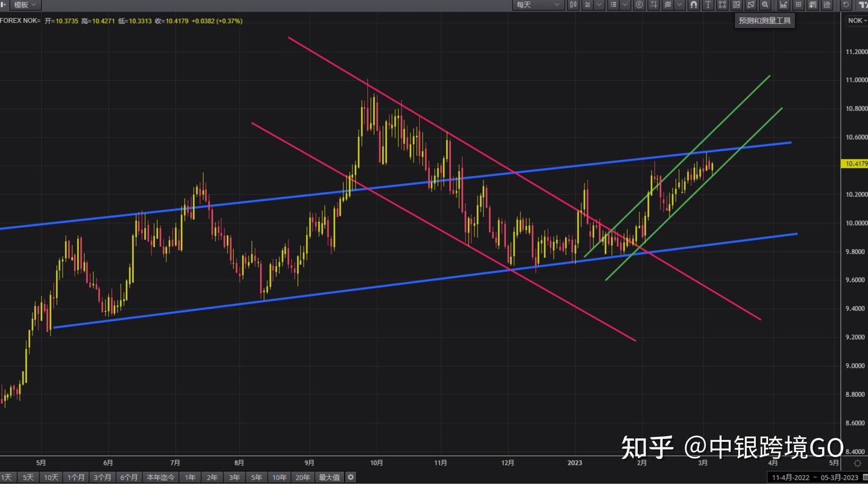The image size is (868, 484).
Task: Expand the arrow next to list icon
Action: [x=626, y=5]
